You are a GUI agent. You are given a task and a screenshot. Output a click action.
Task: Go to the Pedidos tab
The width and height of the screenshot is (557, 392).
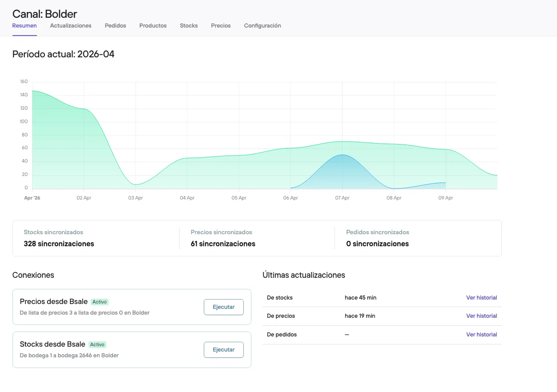[x=115, y=26]
